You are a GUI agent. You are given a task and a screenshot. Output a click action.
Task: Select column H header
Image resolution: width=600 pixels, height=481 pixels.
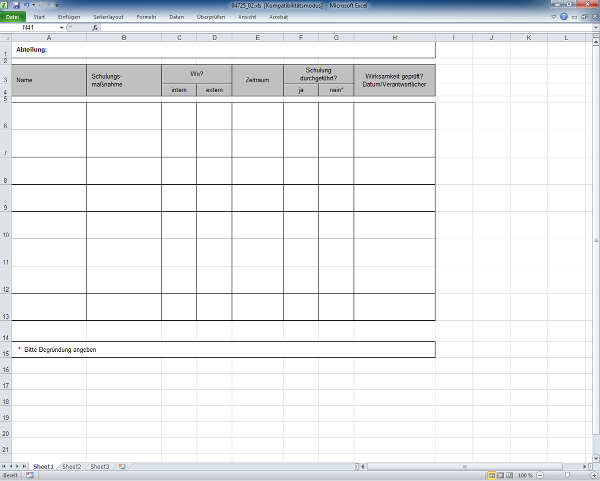[394, 38]
